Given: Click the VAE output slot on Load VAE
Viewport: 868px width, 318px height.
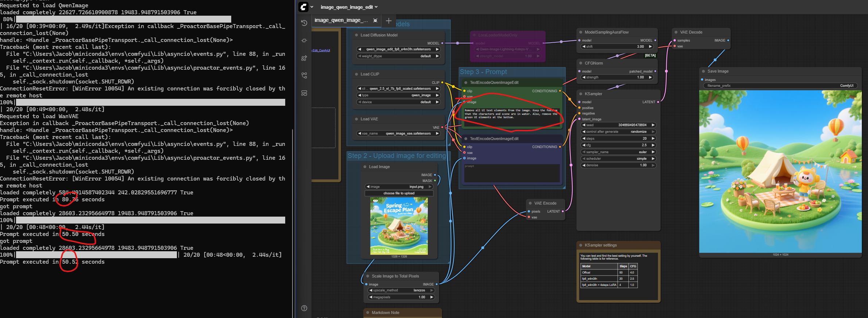Looking at the screenshot, I should coord(442,127).
